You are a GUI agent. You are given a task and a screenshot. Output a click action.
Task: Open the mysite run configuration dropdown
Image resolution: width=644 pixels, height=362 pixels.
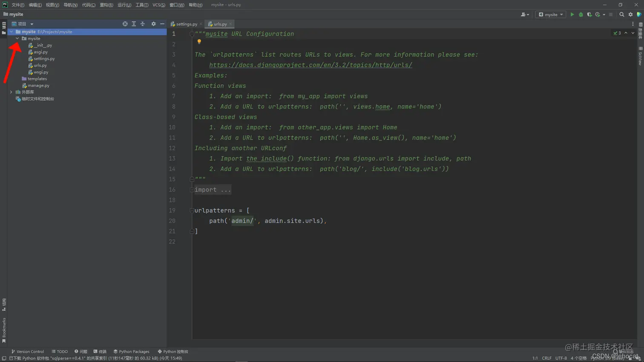pyautogui.click(x=551, y=14)
